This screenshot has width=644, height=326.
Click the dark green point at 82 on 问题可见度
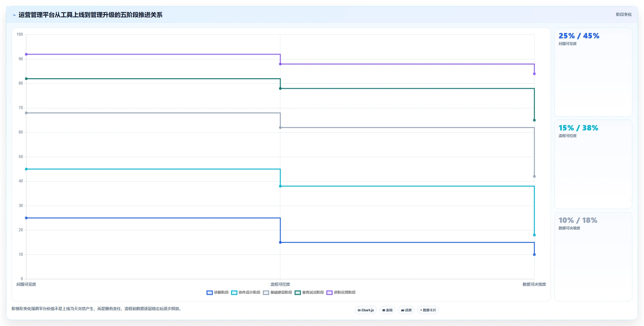tap(26, 79)
